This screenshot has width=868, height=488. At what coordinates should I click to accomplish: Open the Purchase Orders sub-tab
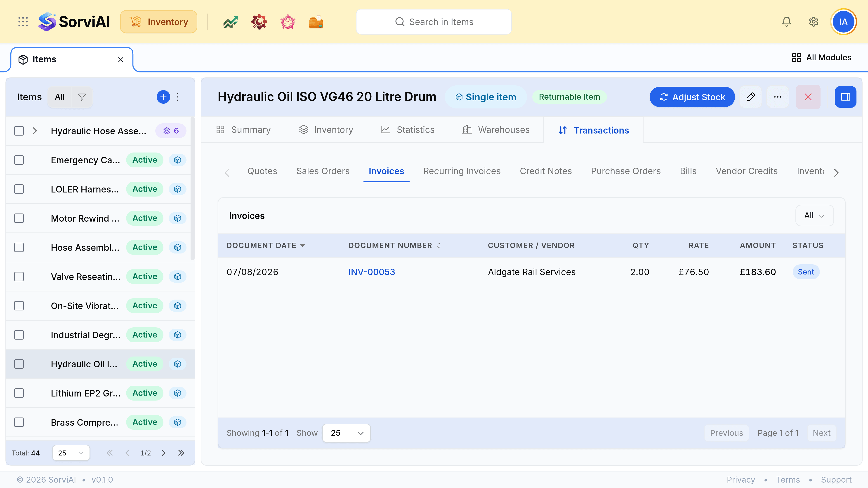point(626,171)
